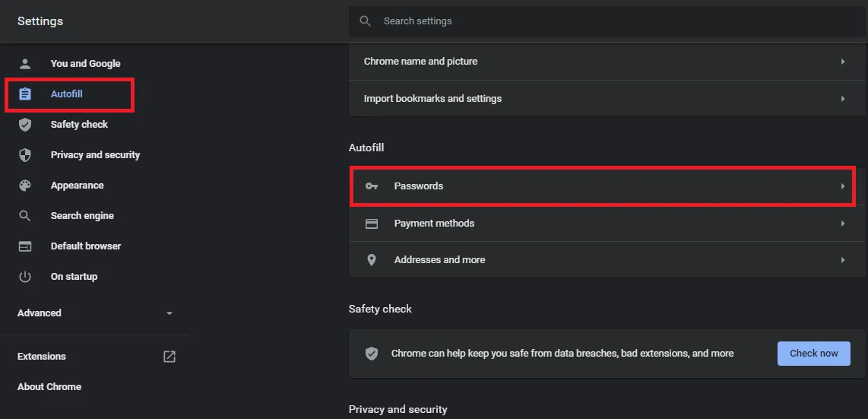
Task: Open Extensions external link in sidebar
Action: (169, 357)
